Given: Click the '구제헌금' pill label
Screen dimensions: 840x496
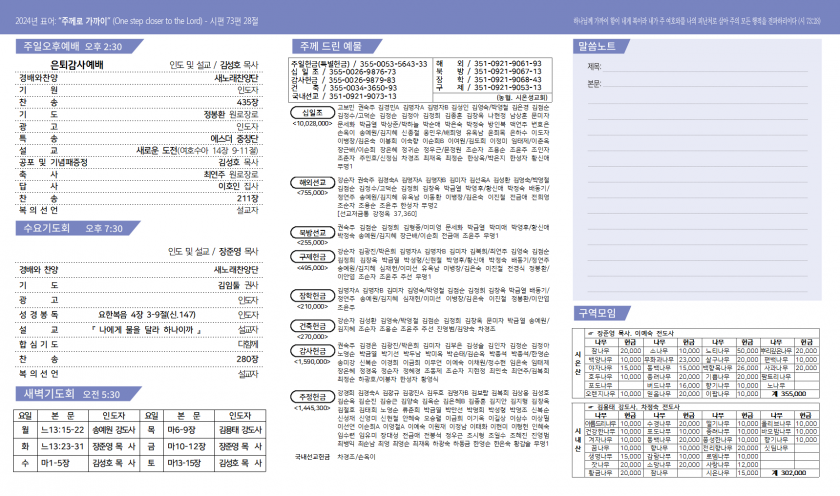Looking at the screenshot, I should click(x=312, y=257).
